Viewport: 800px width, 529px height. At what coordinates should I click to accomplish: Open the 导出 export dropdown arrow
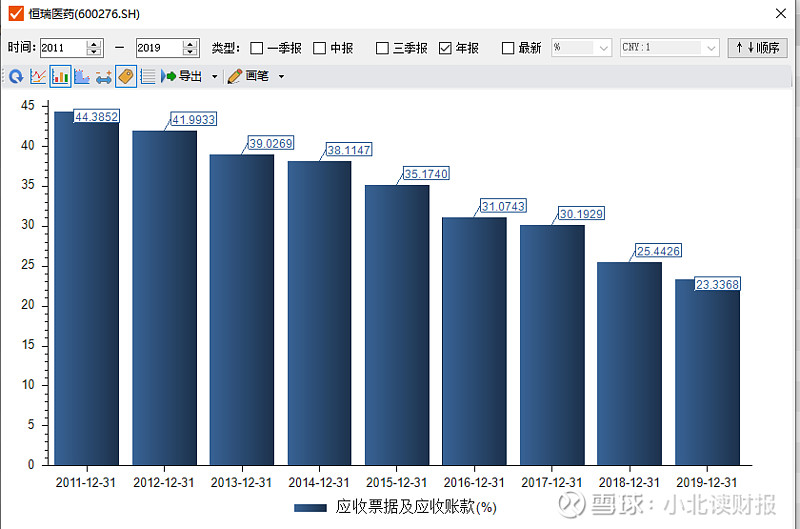coord(215,77)
